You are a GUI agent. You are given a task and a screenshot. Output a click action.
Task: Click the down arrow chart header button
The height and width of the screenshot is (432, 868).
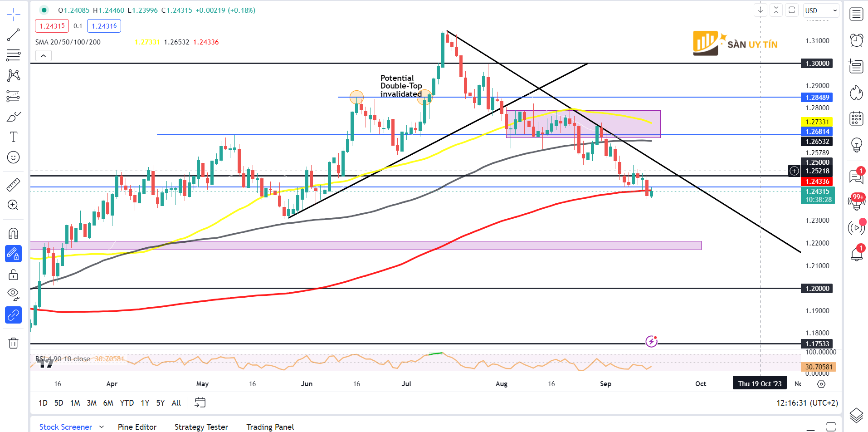(x=761, y=10)
